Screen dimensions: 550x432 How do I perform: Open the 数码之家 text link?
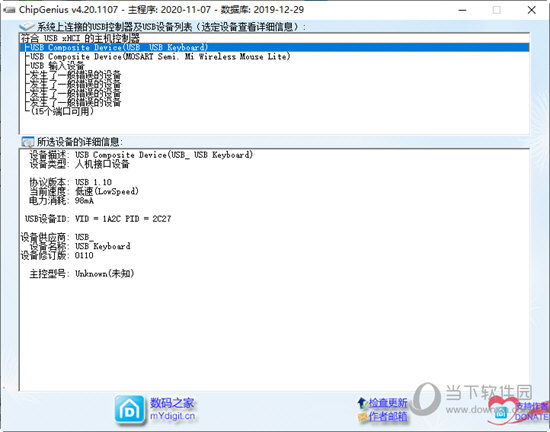click(172, 403)
